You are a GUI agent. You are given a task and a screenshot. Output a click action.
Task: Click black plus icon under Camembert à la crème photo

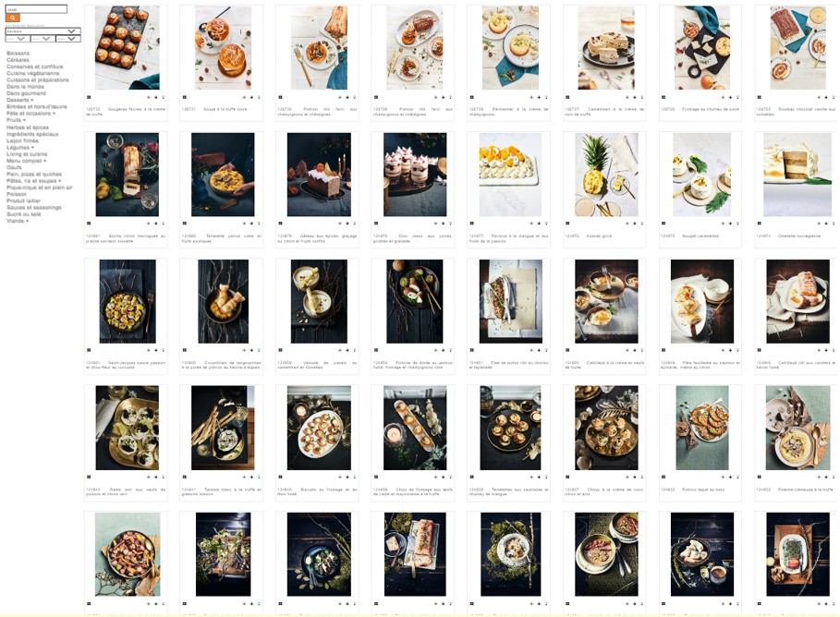tap(635, 98)
